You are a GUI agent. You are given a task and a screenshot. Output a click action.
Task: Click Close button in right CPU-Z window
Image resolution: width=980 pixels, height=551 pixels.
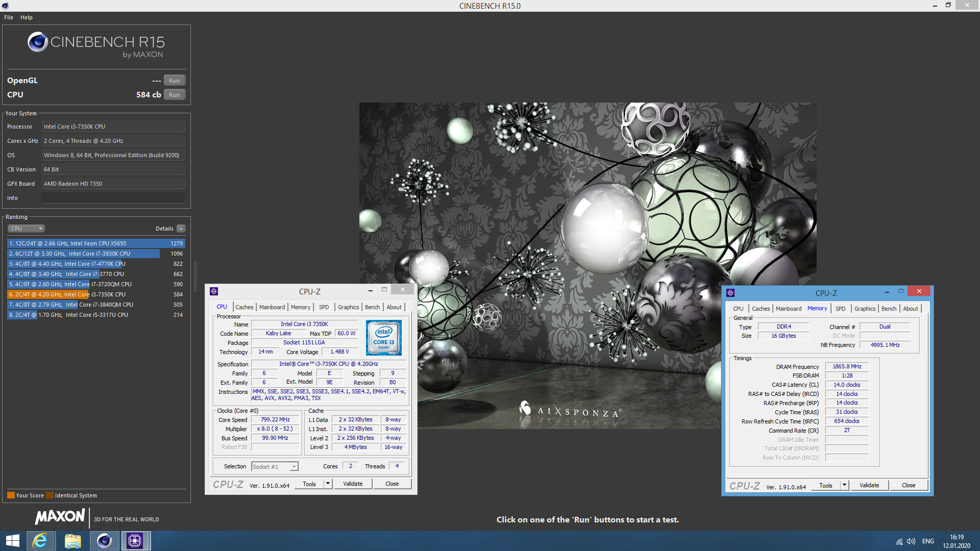point(909,486)
